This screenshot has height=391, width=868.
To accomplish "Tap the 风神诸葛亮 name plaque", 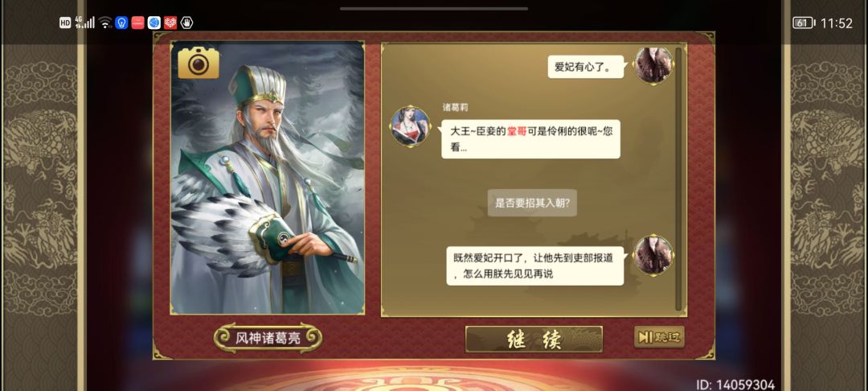I will coord(268,338).
